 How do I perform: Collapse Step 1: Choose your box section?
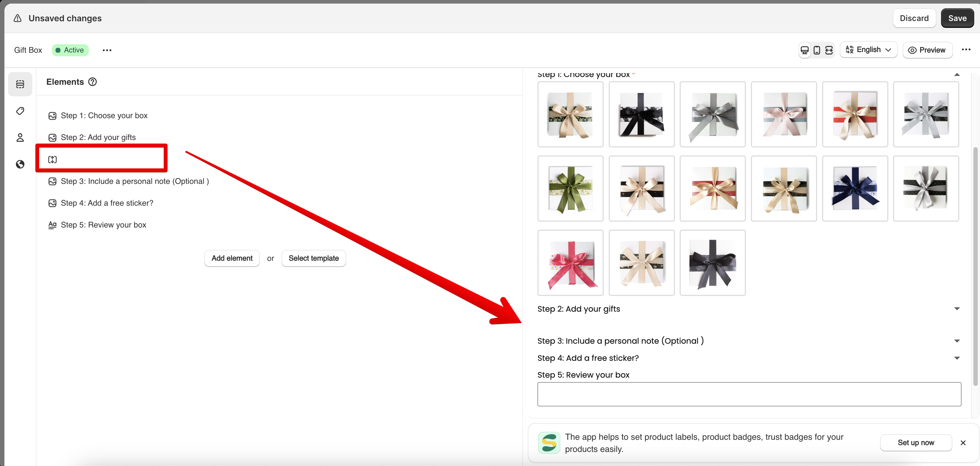(x=957, y=75)
